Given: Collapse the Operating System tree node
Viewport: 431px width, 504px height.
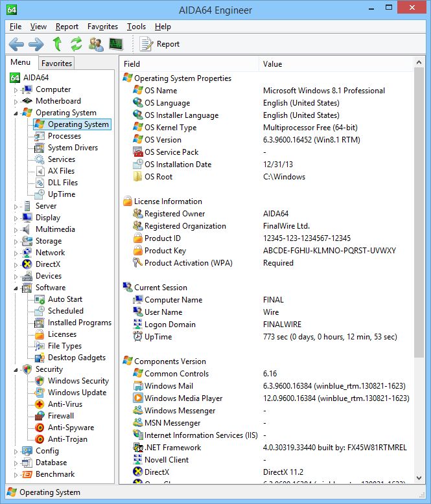Looking at the screenshot, I should coord(16,113).
